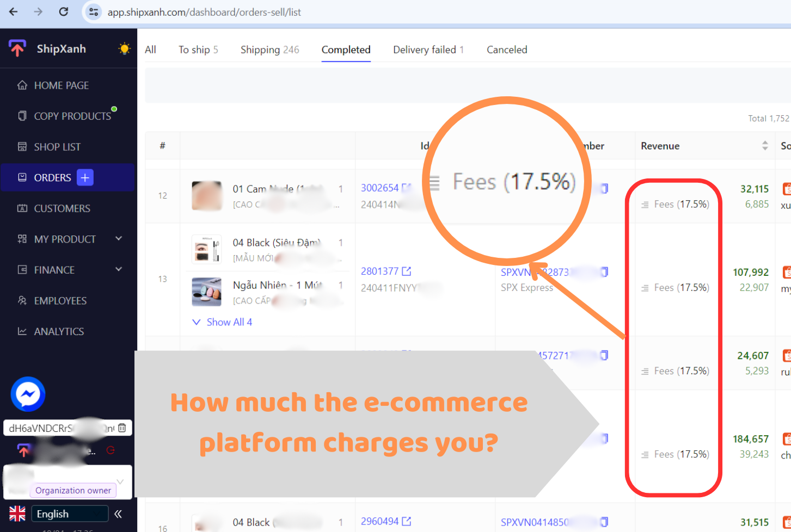Switch to the All orders tab
This screenshot has width=791, height=532.
pyautogui.click(x=150, y=49)
